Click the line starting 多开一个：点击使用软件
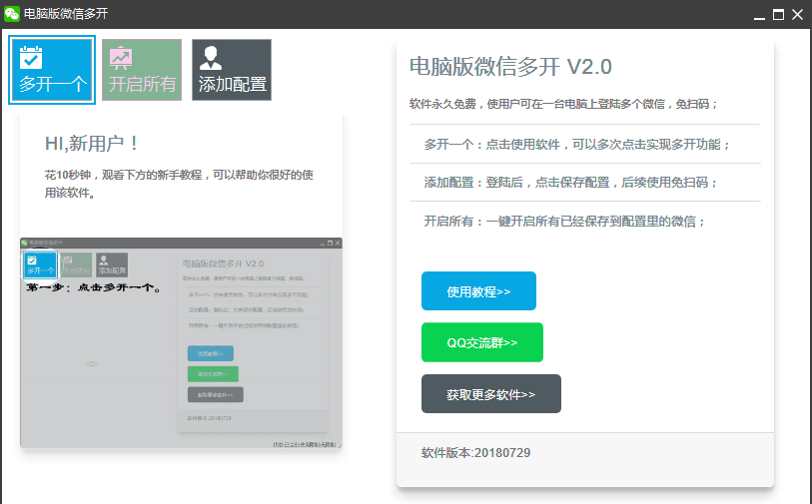This screenshot has width=812, height=504. point(577,145)
